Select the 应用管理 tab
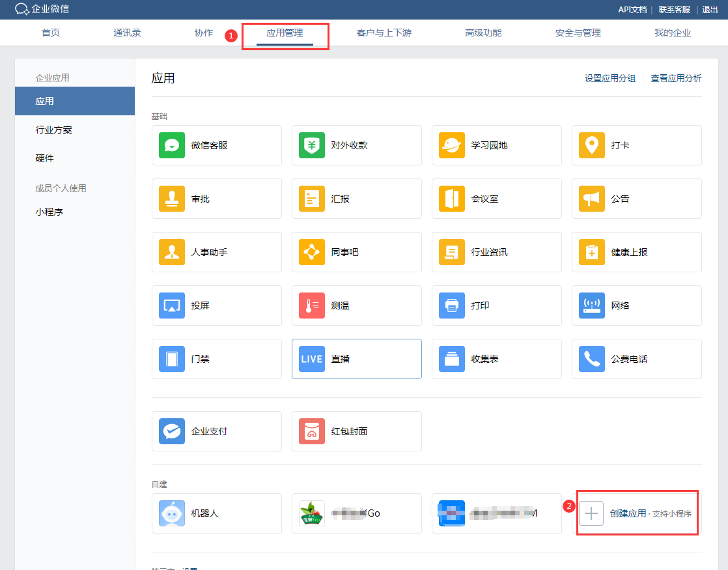This screenshot has width=728, height=570. pyautogui.click(x=285, y=33)
